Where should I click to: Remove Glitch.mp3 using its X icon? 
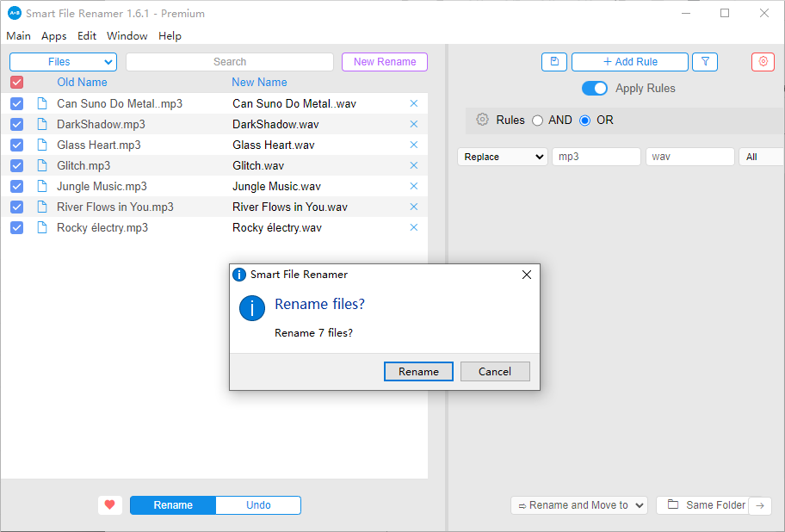pos(414,165)
